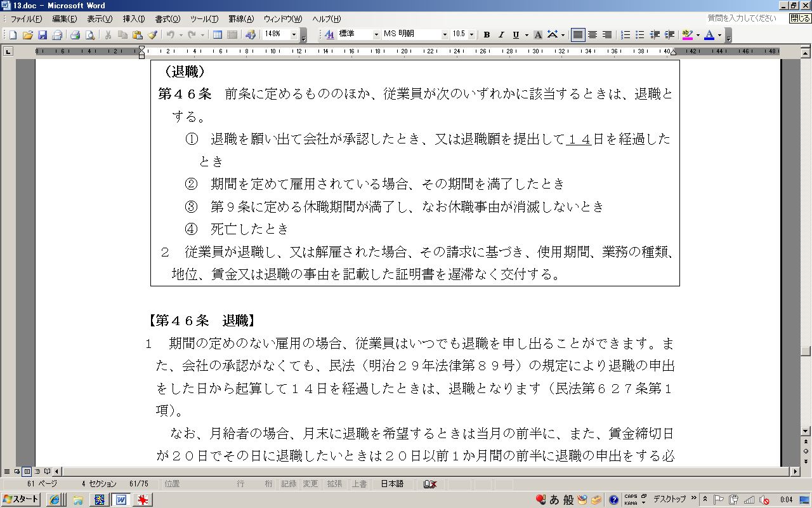The height and width of the screenshot is (508, 812).
Task: Click the 日本語 language status indicator
Action: click(x=392, y=484)
